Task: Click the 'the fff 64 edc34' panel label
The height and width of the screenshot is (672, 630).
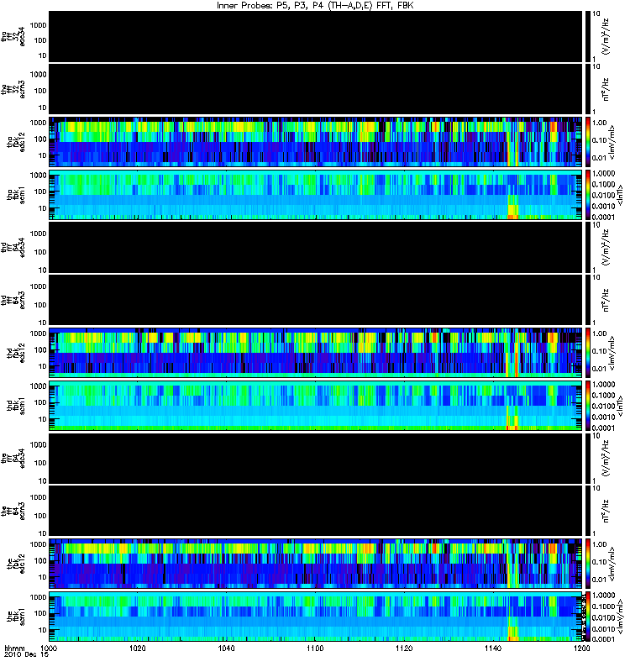Action: click(13, 459)
